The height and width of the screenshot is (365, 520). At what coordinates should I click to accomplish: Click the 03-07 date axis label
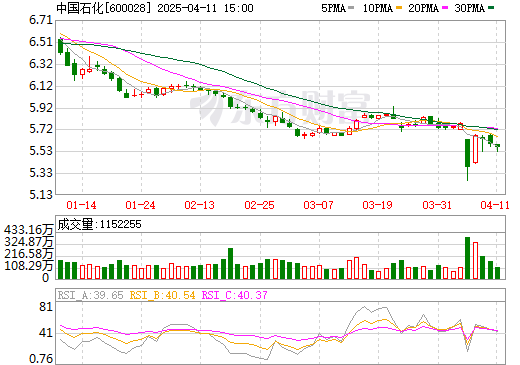(318, 205)
